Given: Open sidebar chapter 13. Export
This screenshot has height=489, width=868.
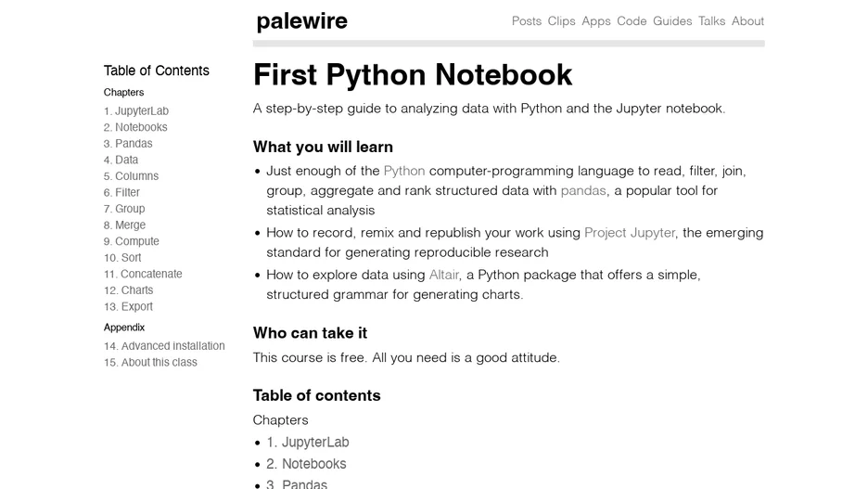Looking at the screenshot, I should [128, 307].
